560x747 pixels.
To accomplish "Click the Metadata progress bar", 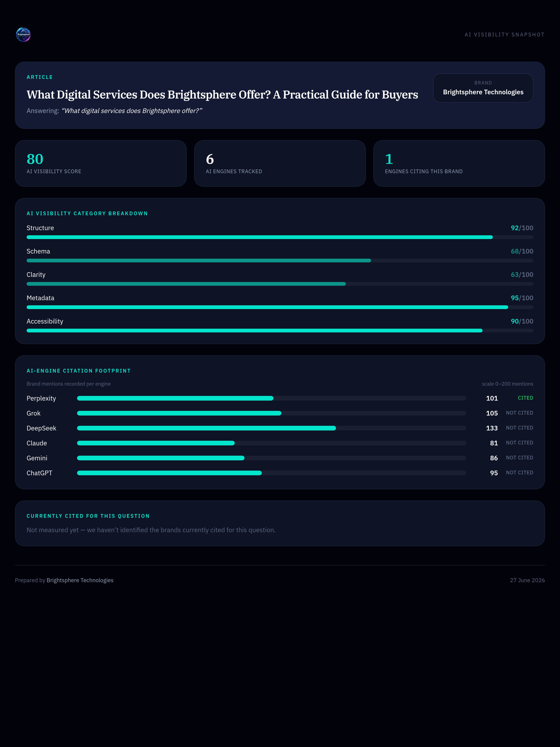I will tap(280, 307).
